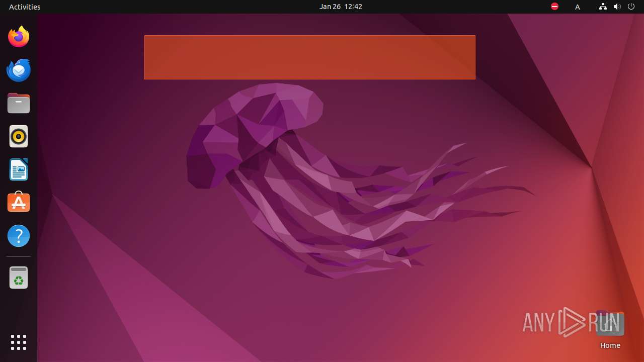Start Rhythmbox music player
644x362 pixels.
19,136
